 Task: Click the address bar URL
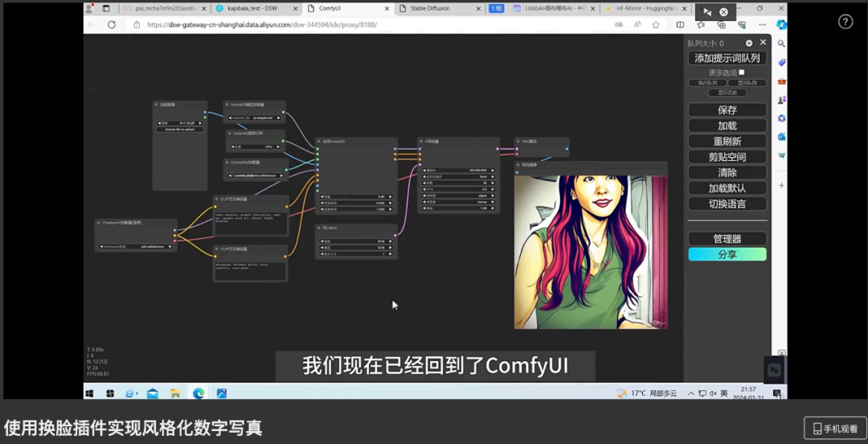click(262, 24)
